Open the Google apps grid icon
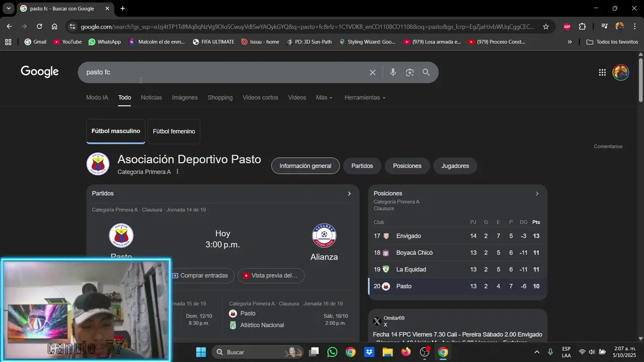The width and height of the screenshot is (644, 362). point(602,72)
